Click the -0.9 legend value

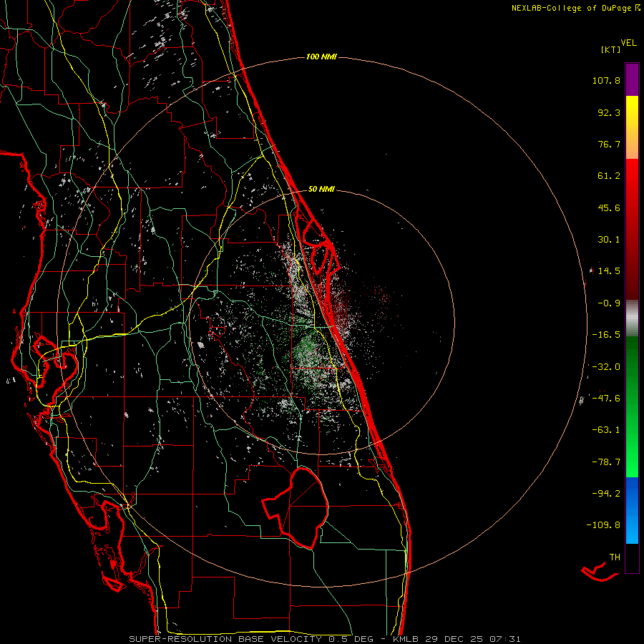point(609,303)
